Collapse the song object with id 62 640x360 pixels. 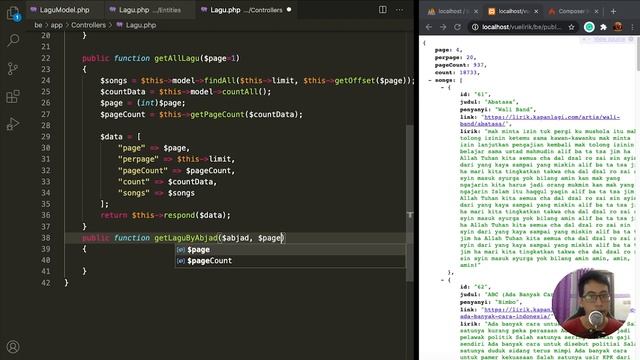(442, 280)
